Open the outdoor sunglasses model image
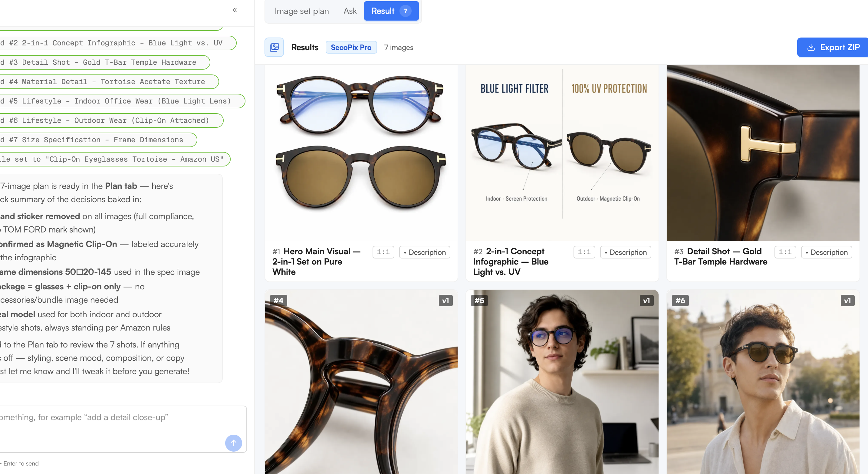The image size is (868, 474). (x=763, y=382)
